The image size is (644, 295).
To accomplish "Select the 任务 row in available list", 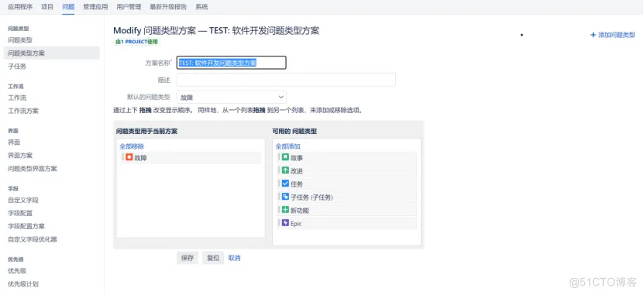I will pos(346,184).
